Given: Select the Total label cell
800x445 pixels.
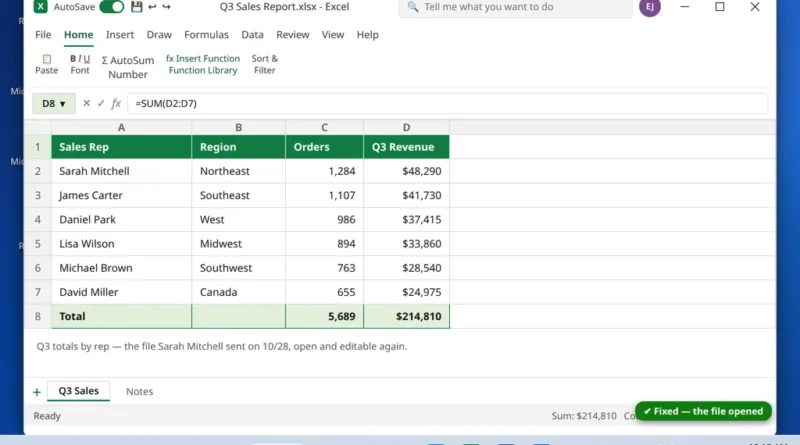Looking at the screenshot, I should [121, 316].
